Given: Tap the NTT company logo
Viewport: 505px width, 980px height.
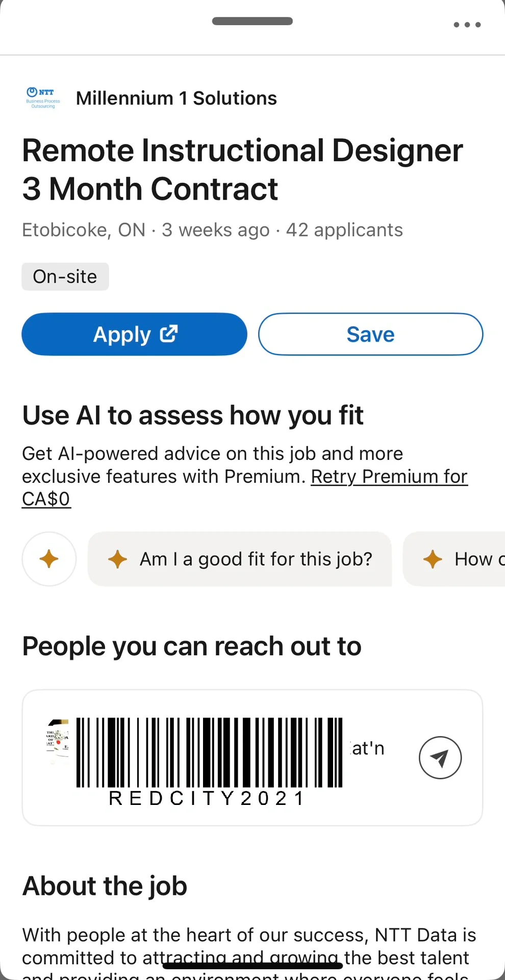Looking at the screenshot, I should tap(43, 97).
